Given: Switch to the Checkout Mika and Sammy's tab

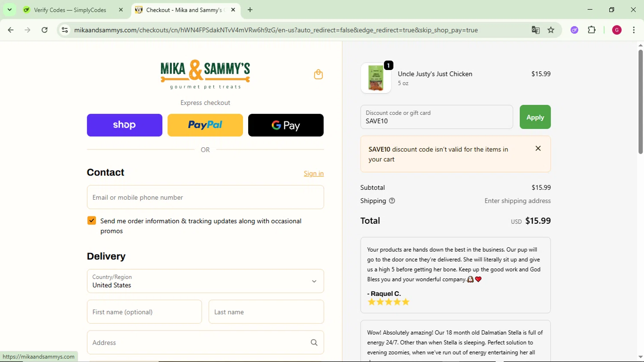Looking at the screenshot, I should 185,10.
